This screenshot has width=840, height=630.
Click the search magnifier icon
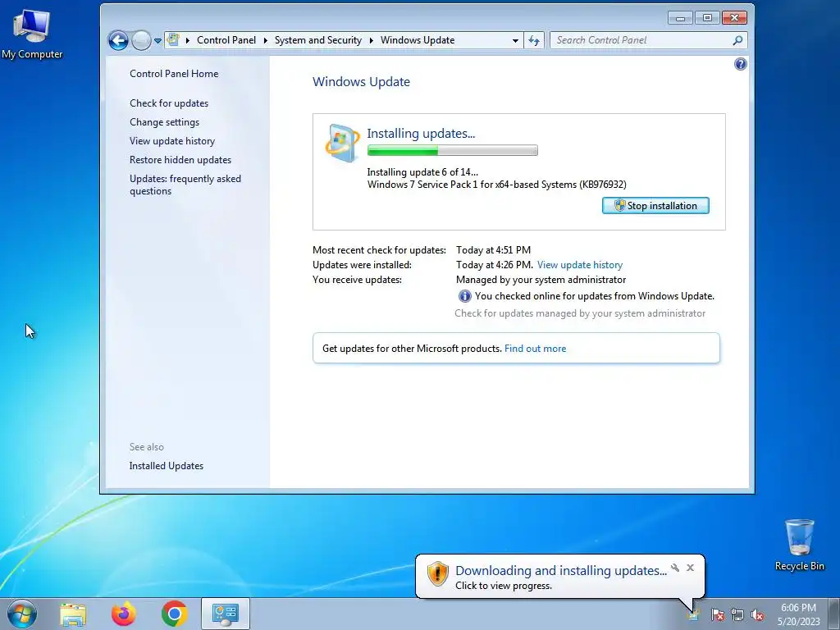coord(737,40)
